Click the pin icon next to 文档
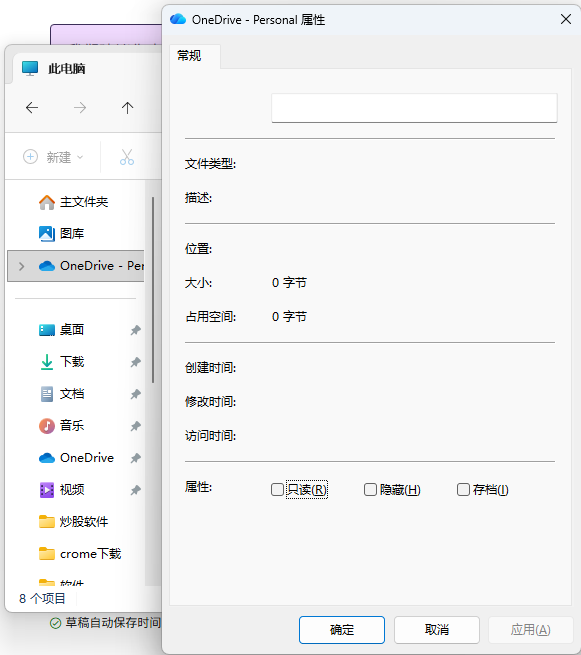 [135, 394]
